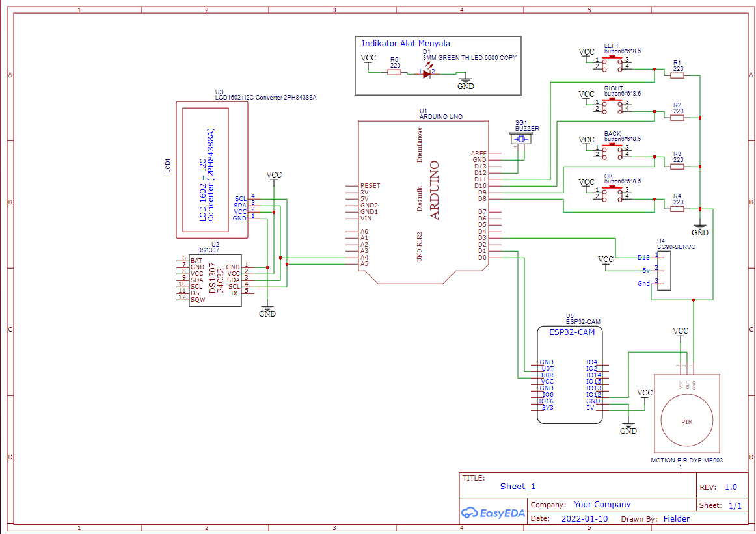
Task: Click the large ARDUINO text on the board
Action: pos(435,190)
